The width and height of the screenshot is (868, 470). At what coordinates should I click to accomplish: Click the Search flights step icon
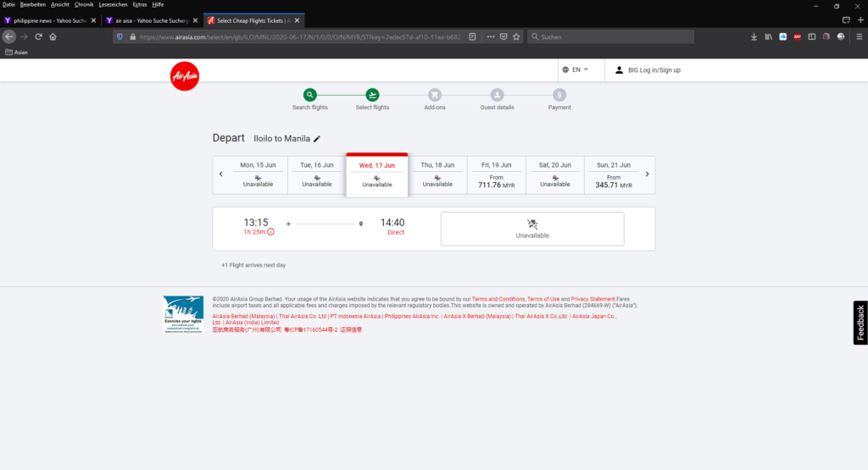[x=310, y=95]
